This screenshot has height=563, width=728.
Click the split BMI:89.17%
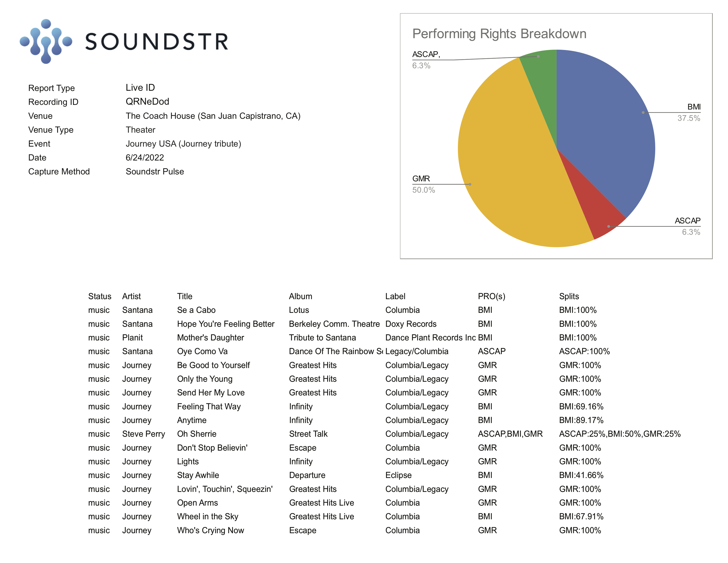coord(581,420)
